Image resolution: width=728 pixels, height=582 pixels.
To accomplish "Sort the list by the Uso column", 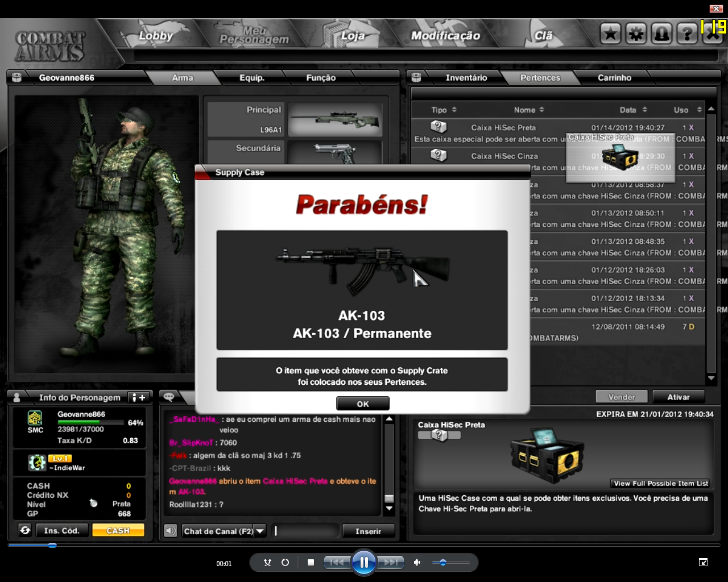I will coord(688,110).
